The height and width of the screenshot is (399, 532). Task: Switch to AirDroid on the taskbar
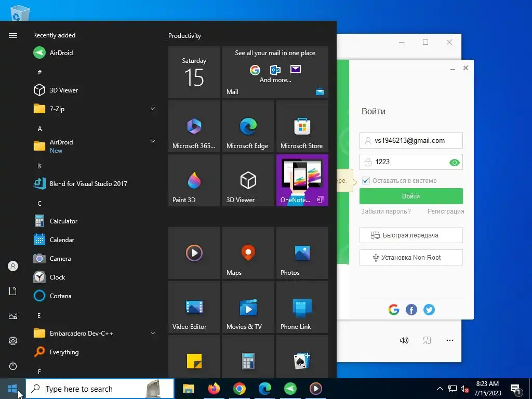click(290, 389)
